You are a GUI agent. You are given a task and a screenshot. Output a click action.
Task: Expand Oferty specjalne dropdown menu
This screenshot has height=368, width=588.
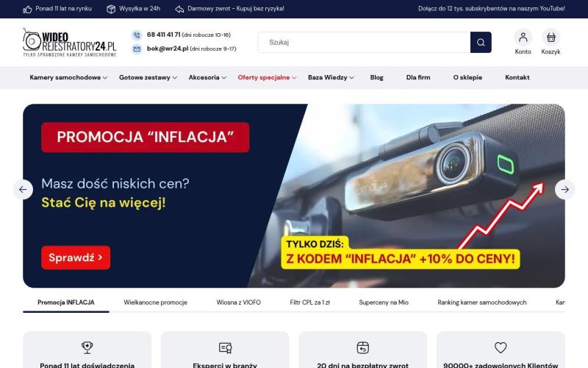pos(267,77)
